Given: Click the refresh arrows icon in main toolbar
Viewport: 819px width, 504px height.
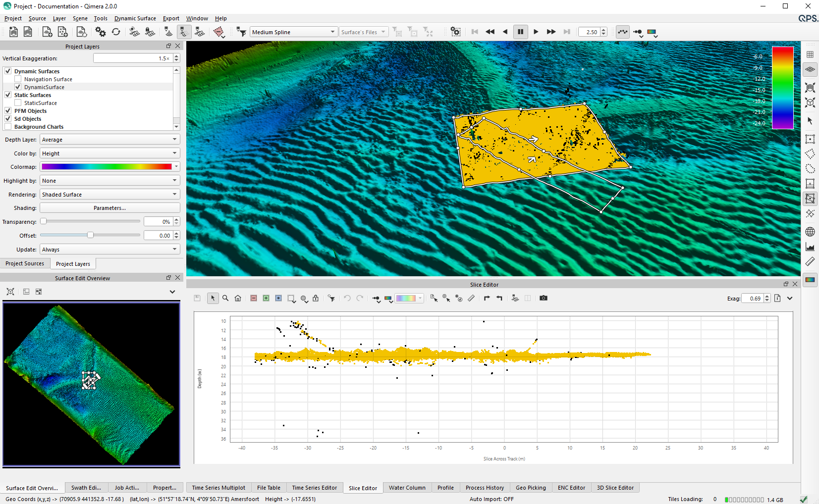Looking at the screenshot, I should [x=116, y=32].
